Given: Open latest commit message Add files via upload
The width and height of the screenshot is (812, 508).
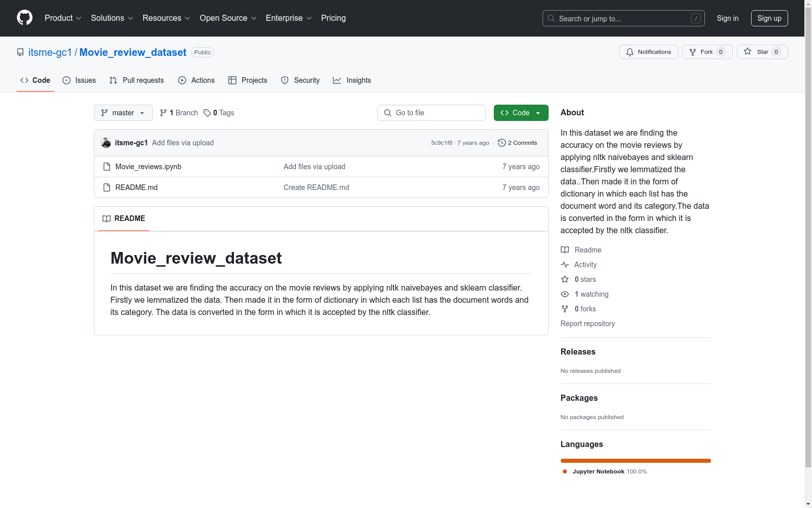Looking at the screenshot, I should (183, 143).
